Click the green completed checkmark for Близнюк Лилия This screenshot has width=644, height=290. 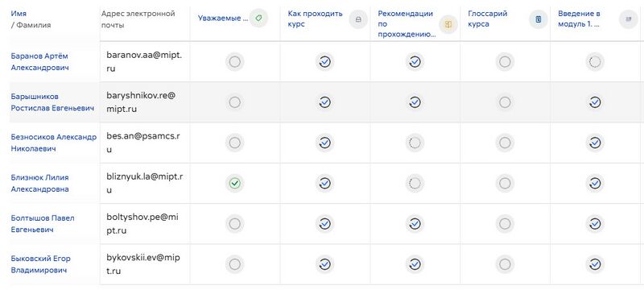click(235, 183)
